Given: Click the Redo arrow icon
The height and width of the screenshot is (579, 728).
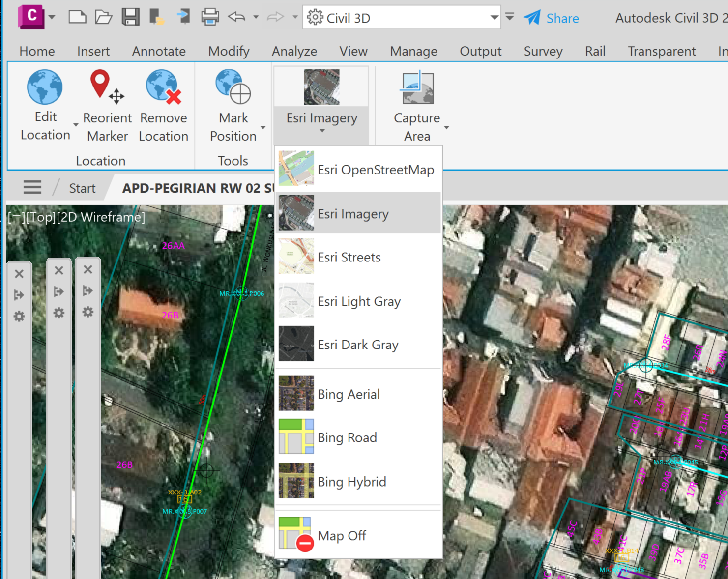Looking at the screenshot, I should (x=275, y=17).
